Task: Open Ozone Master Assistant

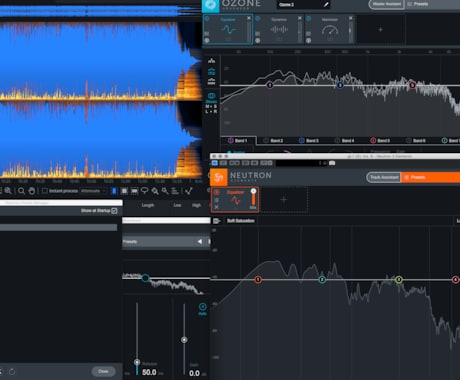Action: (386, 4)
